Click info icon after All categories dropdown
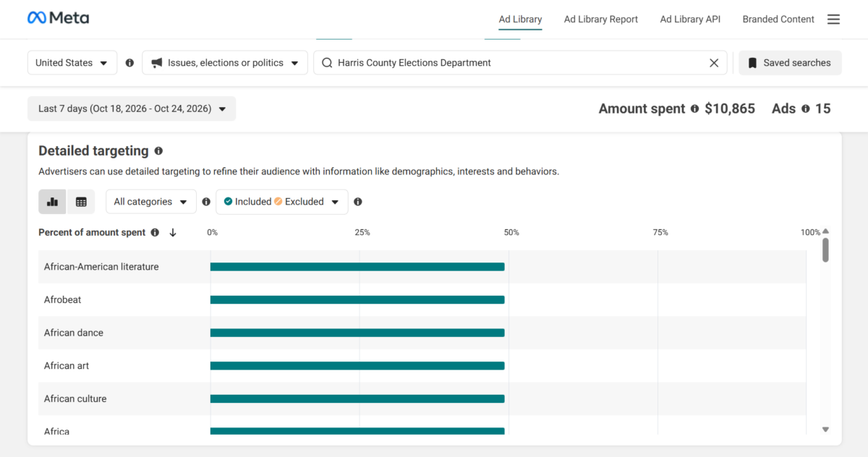The image size is (868, 457). [x=206, y=202]
